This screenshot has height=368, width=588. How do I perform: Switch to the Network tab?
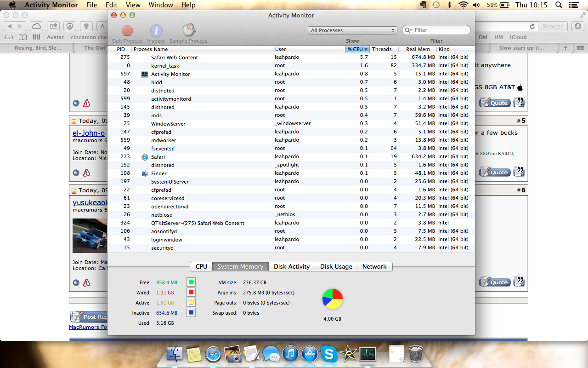coord(374,266)
